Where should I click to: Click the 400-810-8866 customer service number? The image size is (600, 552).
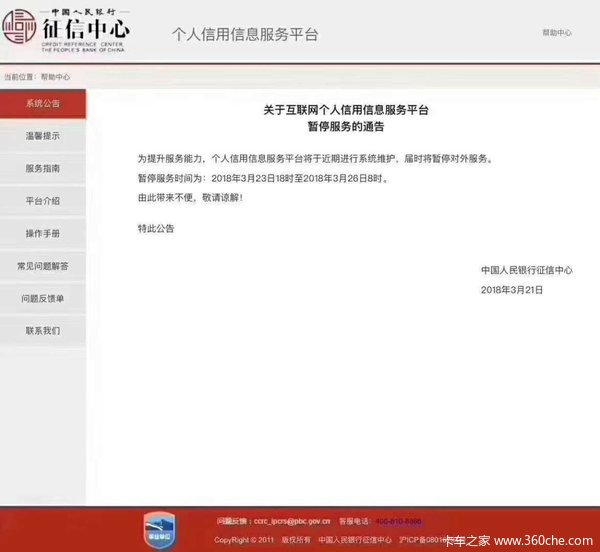click(398, 521)
